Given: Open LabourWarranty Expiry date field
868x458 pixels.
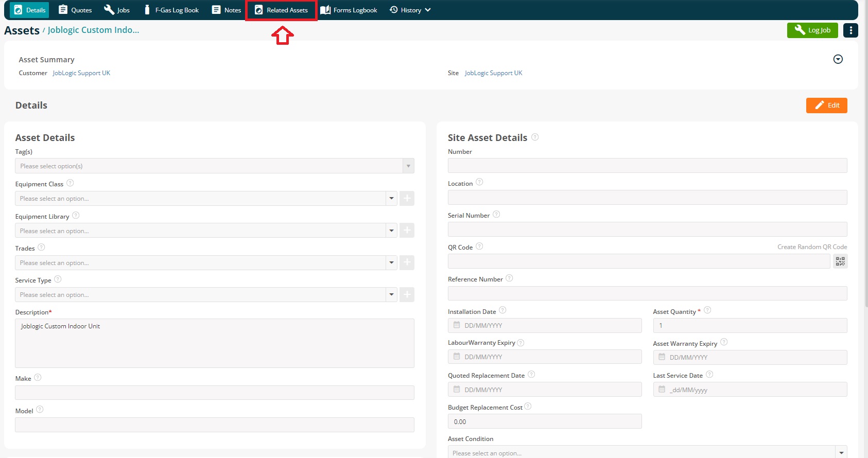Looking at the screenshot, I should coord(545,357).
